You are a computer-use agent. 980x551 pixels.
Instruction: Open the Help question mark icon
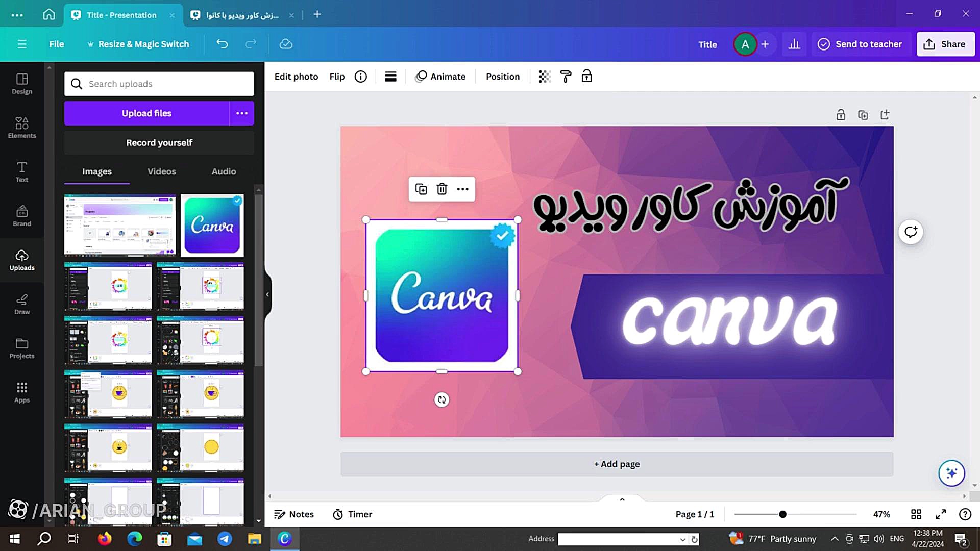965,514
